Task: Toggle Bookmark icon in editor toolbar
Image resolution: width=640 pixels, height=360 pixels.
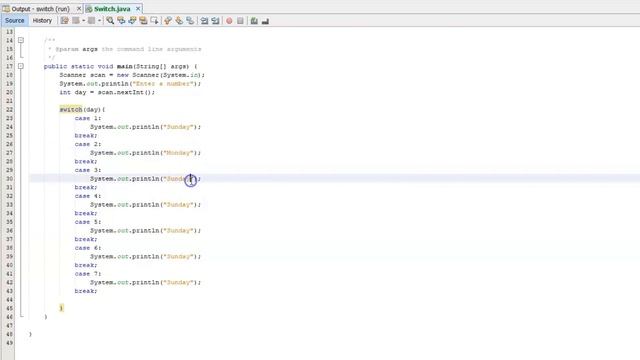Action: (x=190, y=20)
